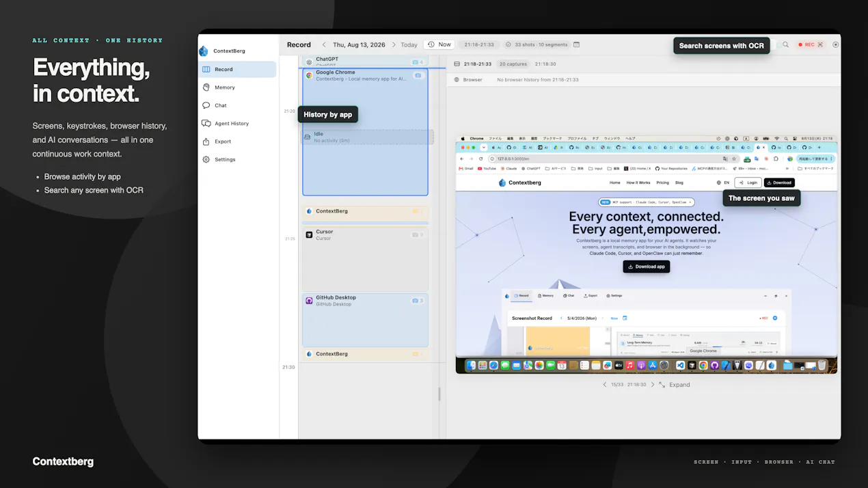This screenshot has width=868, height=488.
Task: Select the 21:18-21:33 time range pill in toolbar
Action: pos(479,44)
